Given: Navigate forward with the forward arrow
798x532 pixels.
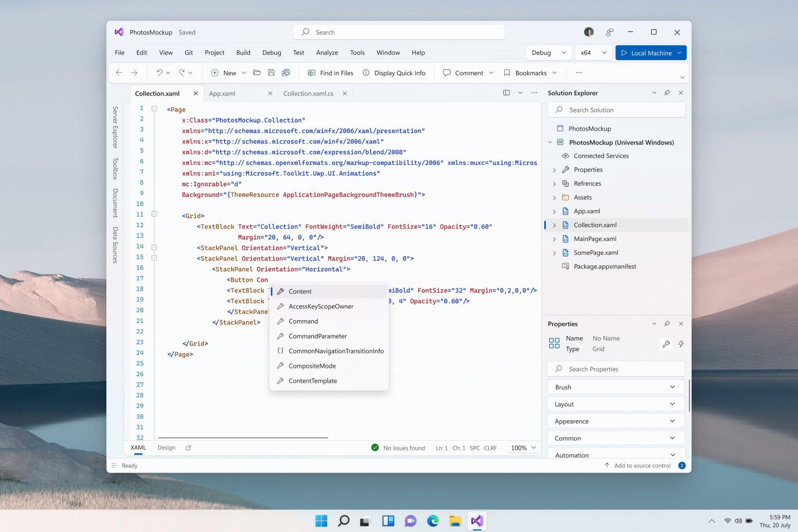Looking at the screenshot, I should click(x=134, y=73).
